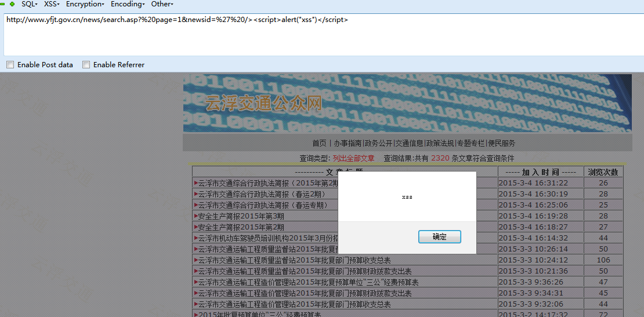
Task: Expand the Encryption menu
Action: [85, 4]
